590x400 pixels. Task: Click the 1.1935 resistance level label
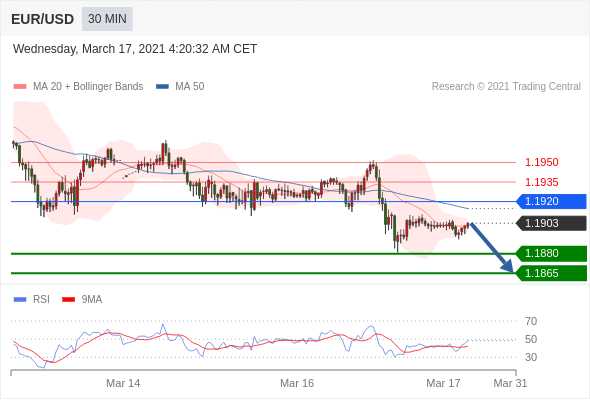541,183
